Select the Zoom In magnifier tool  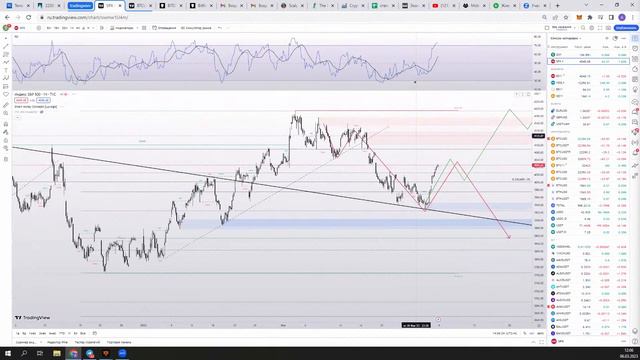click(6, 113)
